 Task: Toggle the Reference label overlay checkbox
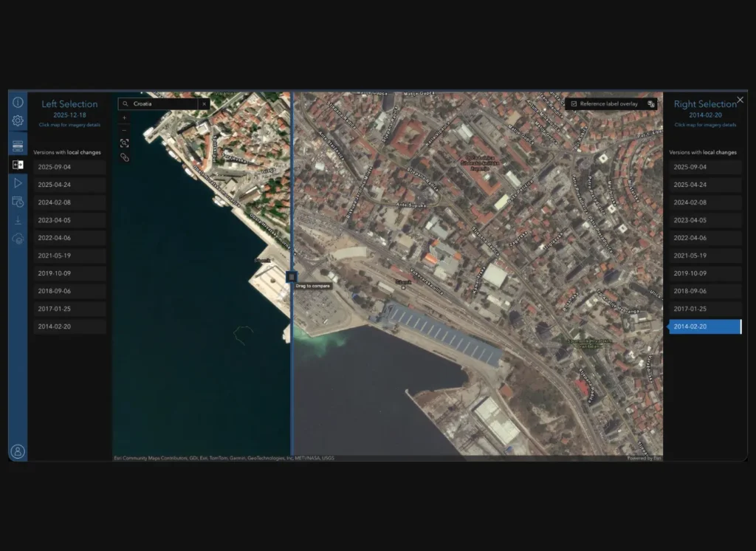pyautogui.click(x=574, y=104)
